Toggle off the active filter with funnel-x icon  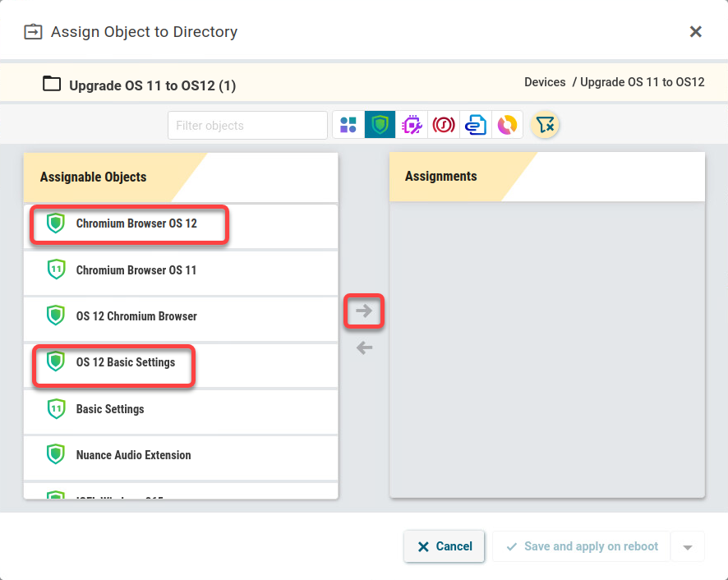point(544,124)
